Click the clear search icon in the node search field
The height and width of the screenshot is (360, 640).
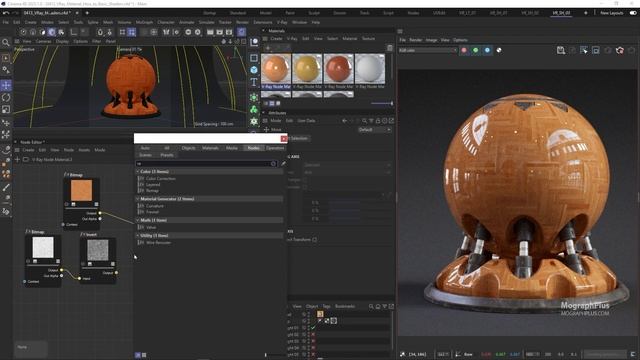(x=273, y=164)
